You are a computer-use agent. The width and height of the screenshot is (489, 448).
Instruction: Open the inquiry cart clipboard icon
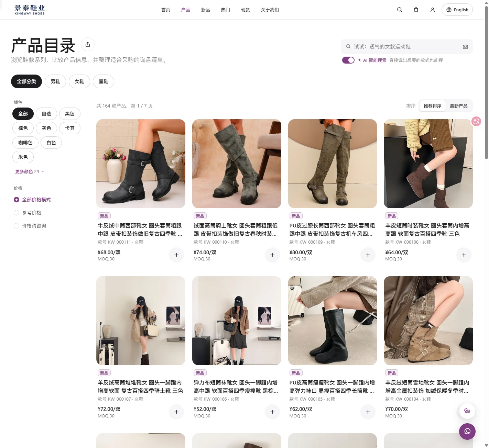416,10
